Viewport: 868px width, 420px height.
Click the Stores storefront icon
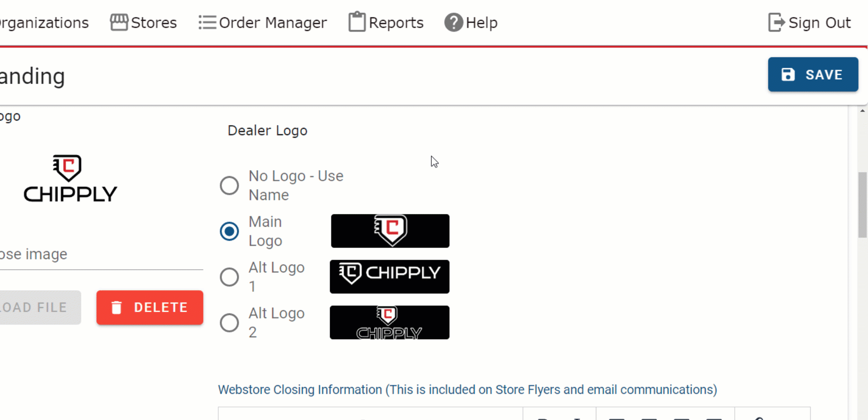click(x=119, y=22)
